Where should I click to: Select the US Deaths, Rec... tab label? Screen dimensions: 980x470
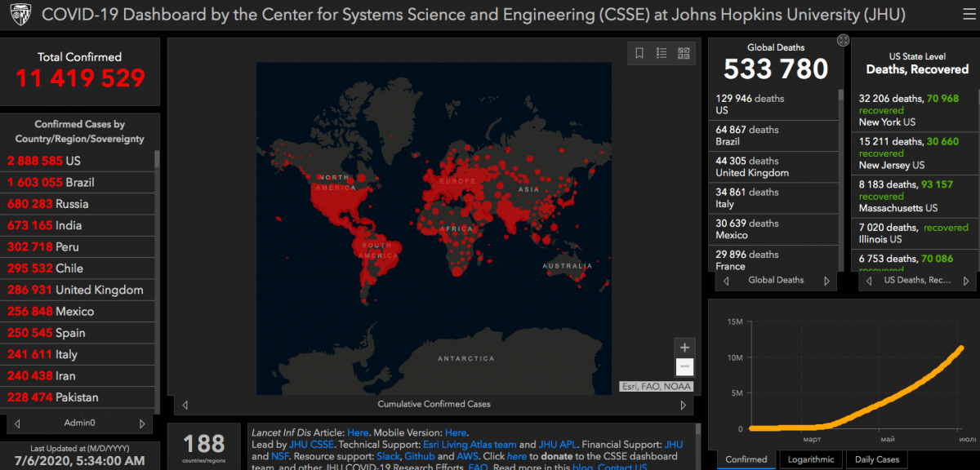[918, 281]
